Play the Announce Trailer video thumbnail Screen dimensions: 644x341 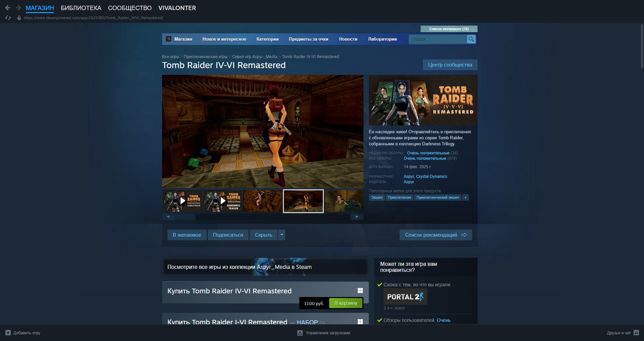point(223,201)
